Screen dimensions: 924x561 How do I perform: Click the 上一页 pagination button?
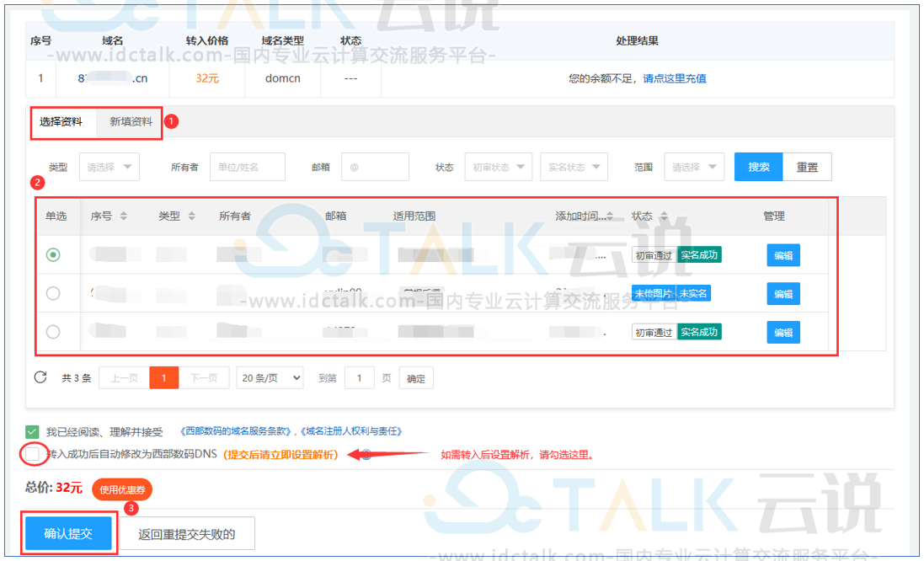click(125, 377)
